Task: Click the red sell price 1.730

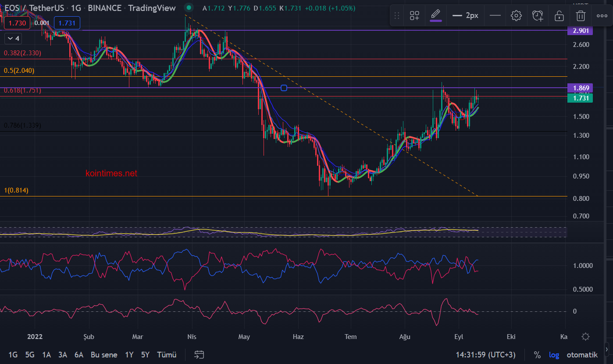Action: [17, 23]
